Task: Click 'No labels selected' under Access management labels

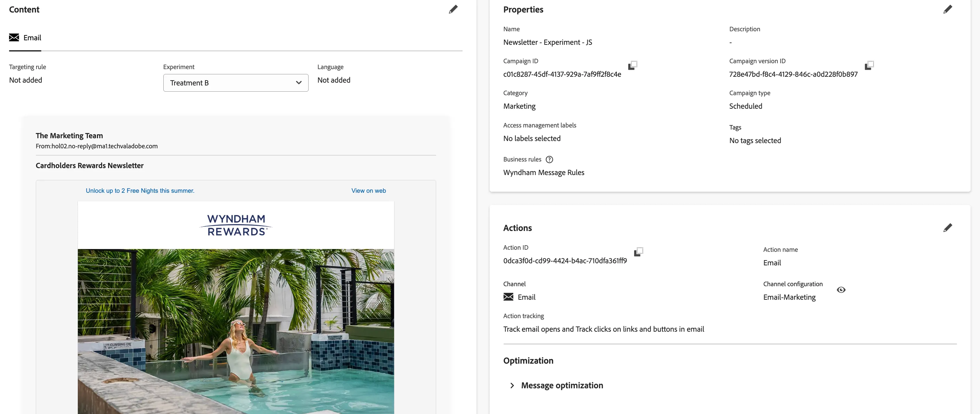Action: [532, 138]
